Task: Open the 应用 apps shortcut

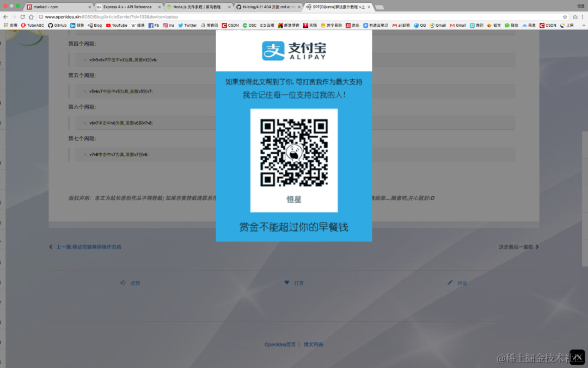Action: [10, 26]
